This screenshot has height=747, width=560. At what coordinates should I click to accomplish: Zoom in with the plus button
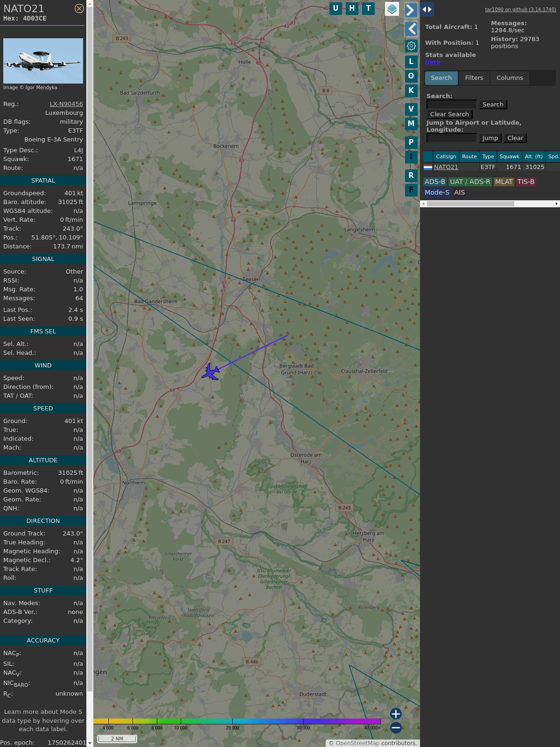click(x=396, y=713)
